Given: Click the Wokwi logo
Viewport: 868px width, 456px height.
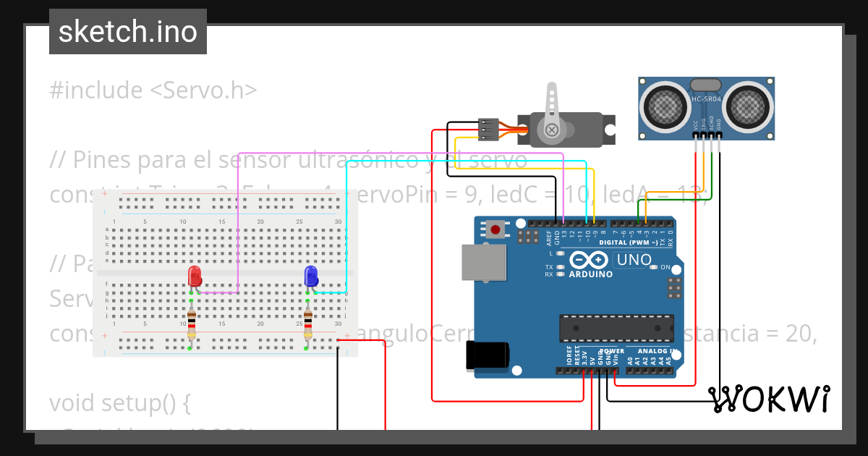Looking at the screenshot, I should coord(770,397).
